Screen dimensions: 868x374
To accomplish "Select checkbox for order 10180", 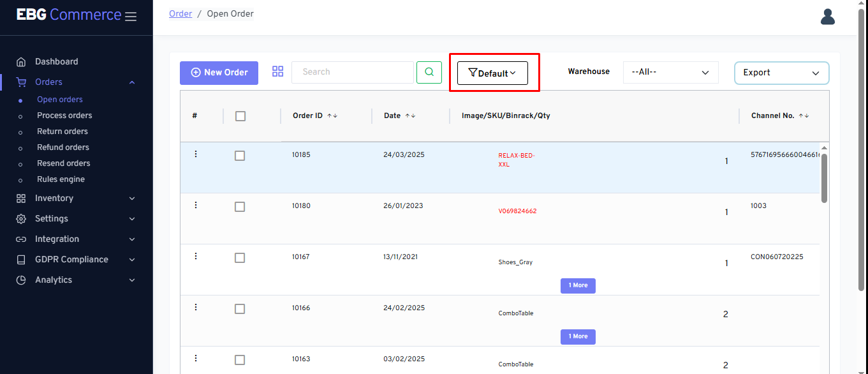I will point(240,207).
